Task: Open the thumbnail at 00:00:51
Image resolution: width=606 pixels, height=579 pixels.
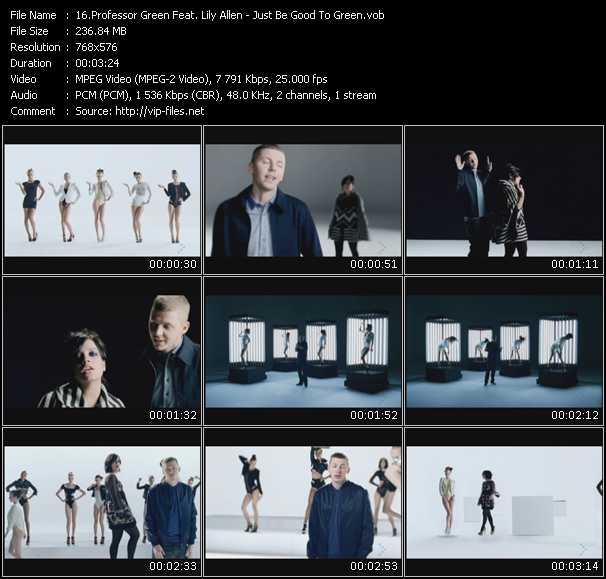Action: pyautogui.click(x=303, y=200)
